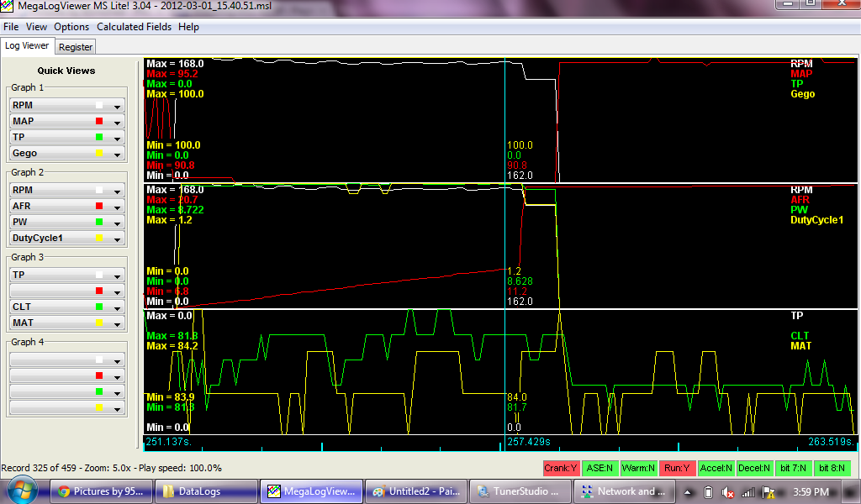Open the Windows Start menu
This screenshot has width=861, height=504.
(x=21, y=491)
